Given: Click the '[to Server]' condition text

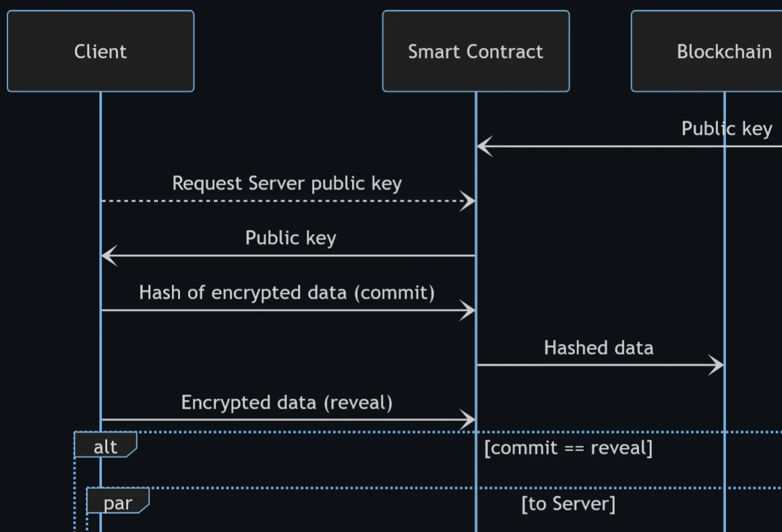Looking at the screenshot, I should pos(568,504).
